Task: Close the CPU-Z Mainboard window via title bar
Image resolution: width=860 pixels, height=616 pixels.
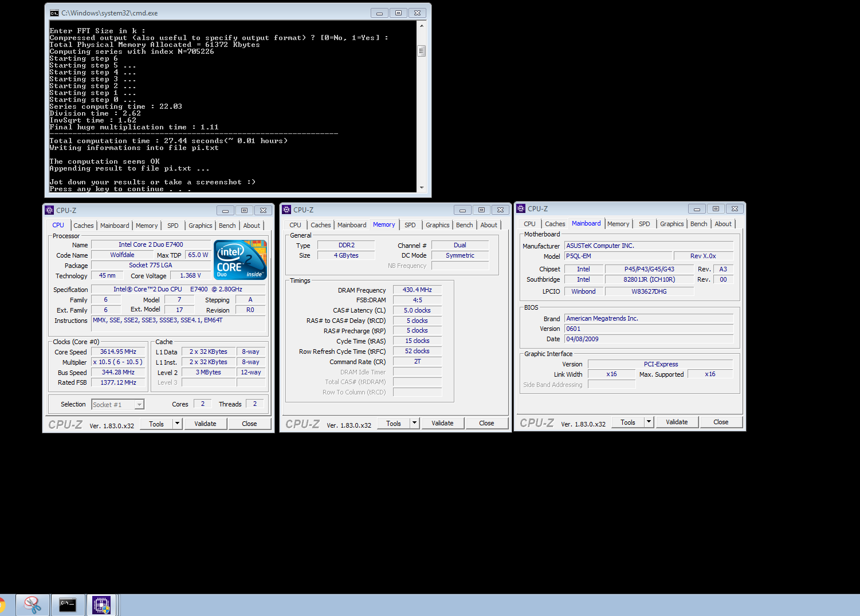Action: click(x=735, y=209)
